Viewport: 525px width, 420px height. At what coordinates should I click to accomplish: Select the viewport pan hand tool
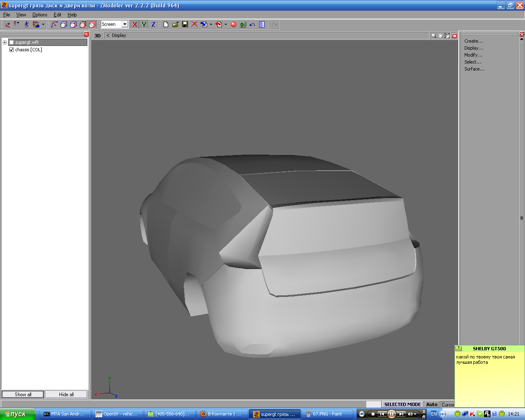point(441,36)
